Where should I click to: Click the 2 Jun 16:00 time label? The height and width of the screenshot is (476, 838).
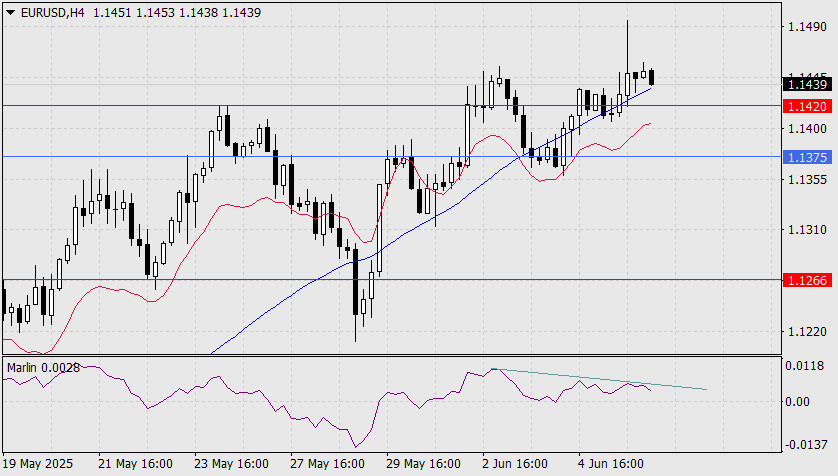click(515, 463)
